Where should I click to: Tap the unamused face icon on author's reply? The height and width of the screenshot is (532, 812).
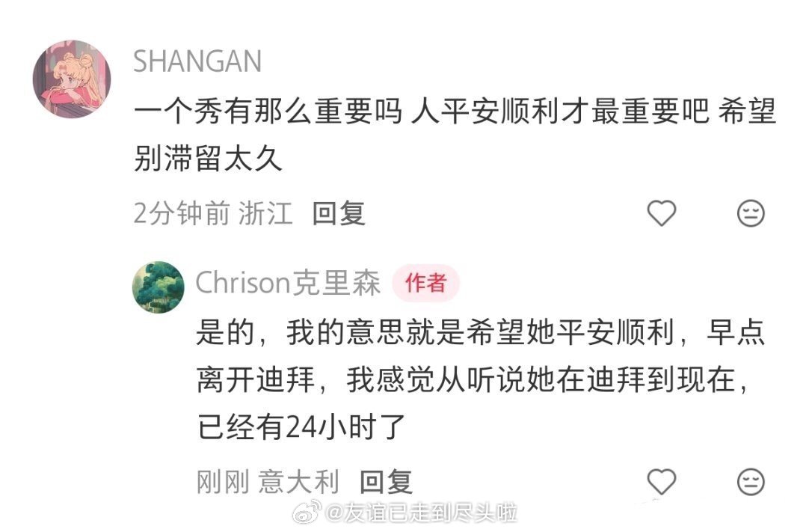[751, 481]
